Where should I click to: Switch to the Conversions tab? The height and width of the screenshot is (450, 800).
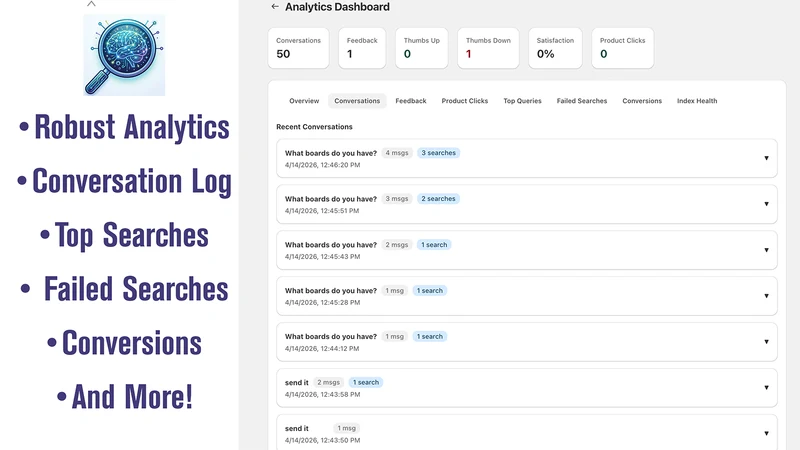tap(642, 101)
